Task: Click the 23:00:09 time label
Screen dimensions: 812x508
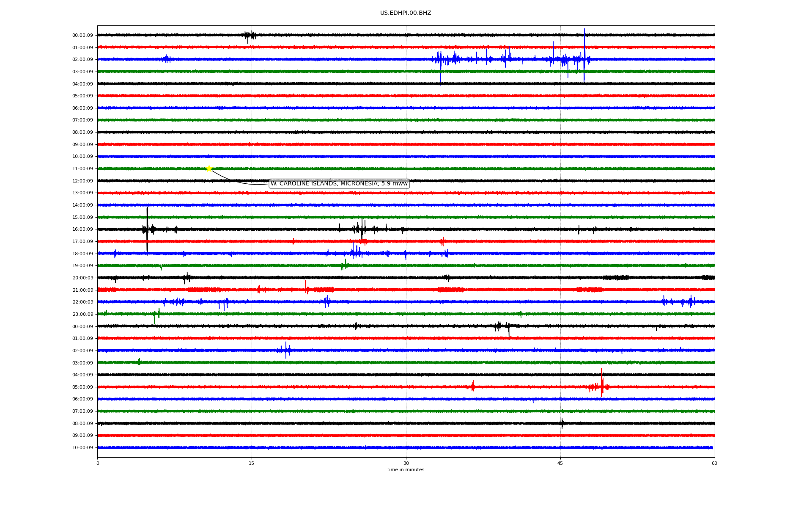Action: pos(82,315)
